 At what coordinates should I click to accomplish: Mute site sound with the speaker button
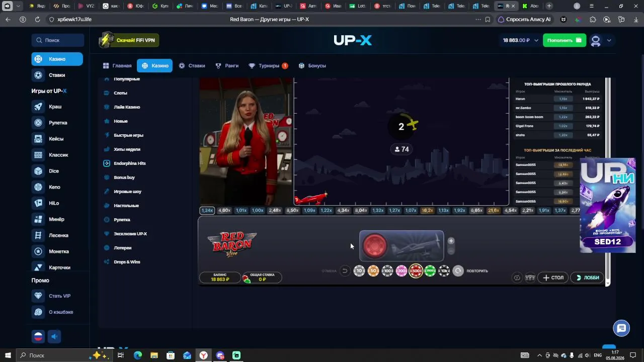tap(54, 336)
